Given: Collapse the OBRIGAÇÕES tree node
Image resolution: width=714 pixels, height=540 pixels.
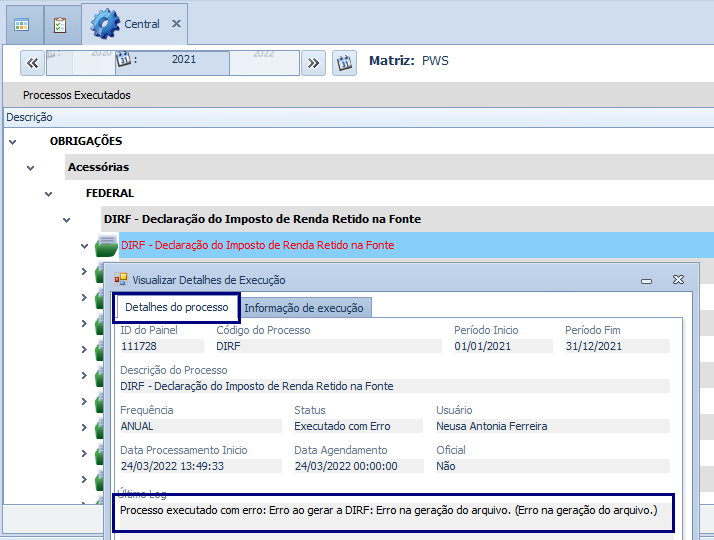Looking at the screenshot, I should click(x=13, y=142).
